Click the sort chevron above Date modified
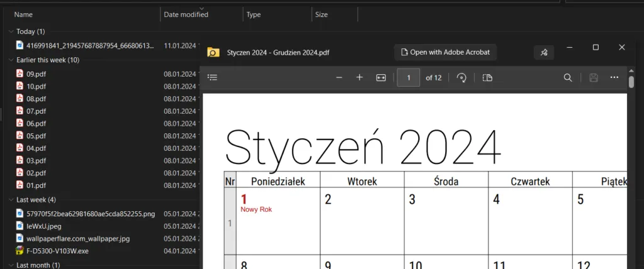The width and height of the screenshot is (644, 269). [201, 8]
